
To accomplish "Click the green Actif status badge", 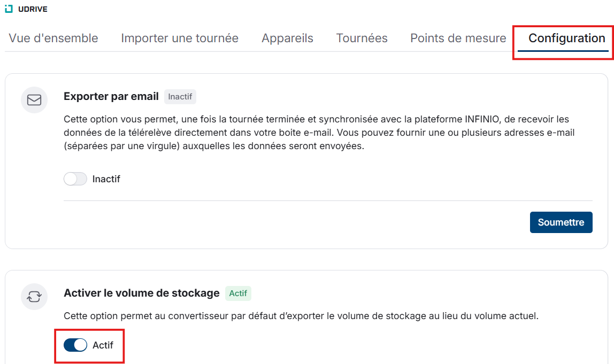I will pos(238,293).
